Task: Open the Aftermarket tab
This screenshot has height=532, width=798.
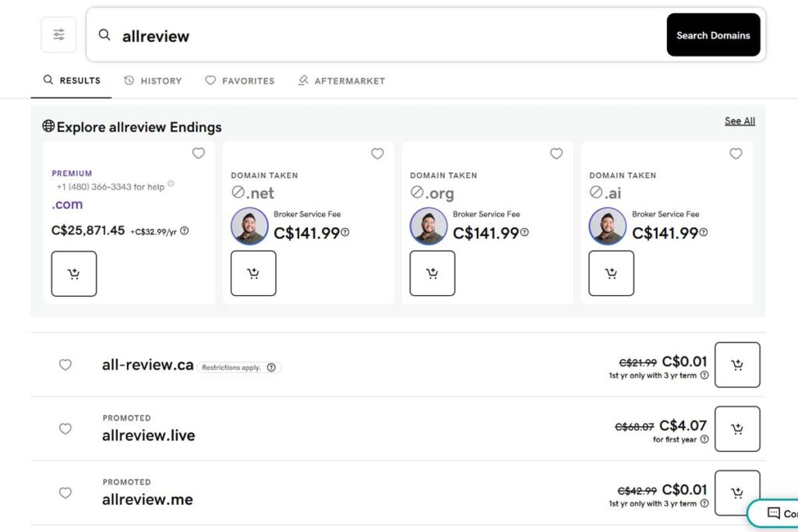Action: tap(341, 80)
